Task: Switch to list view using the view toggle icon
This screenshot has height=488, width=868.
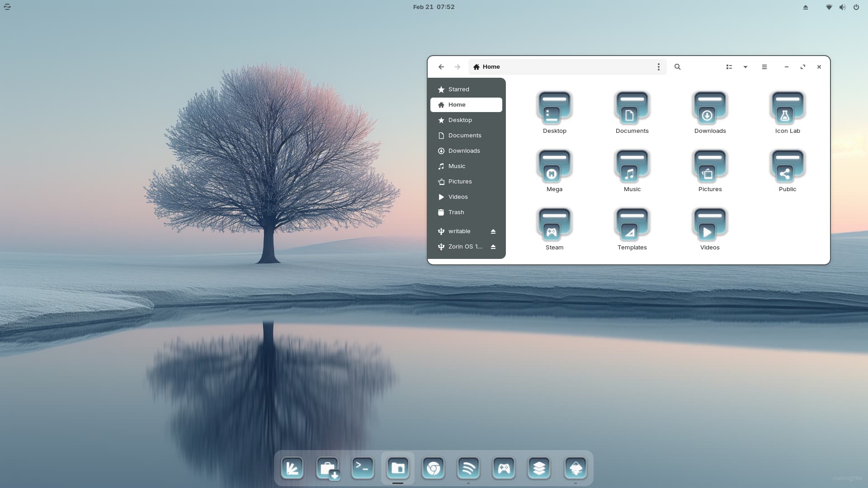Action: [729, 67]
